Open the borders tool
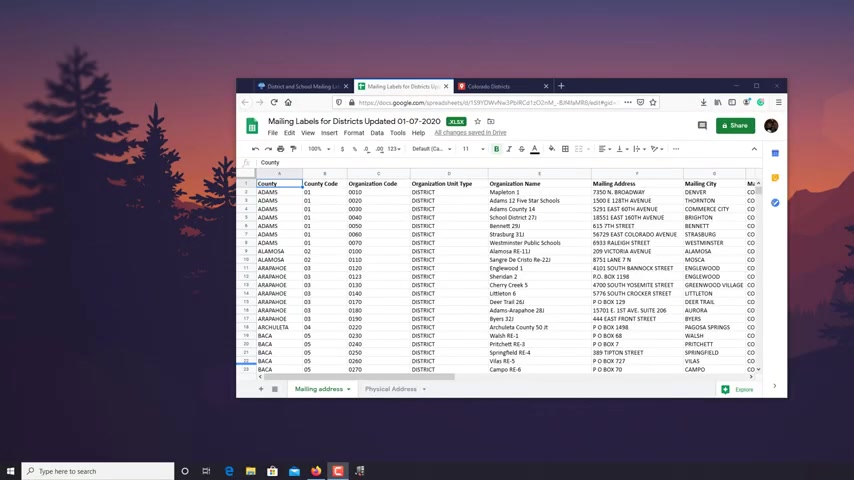 pyautogui.click(x=565, y=149)
